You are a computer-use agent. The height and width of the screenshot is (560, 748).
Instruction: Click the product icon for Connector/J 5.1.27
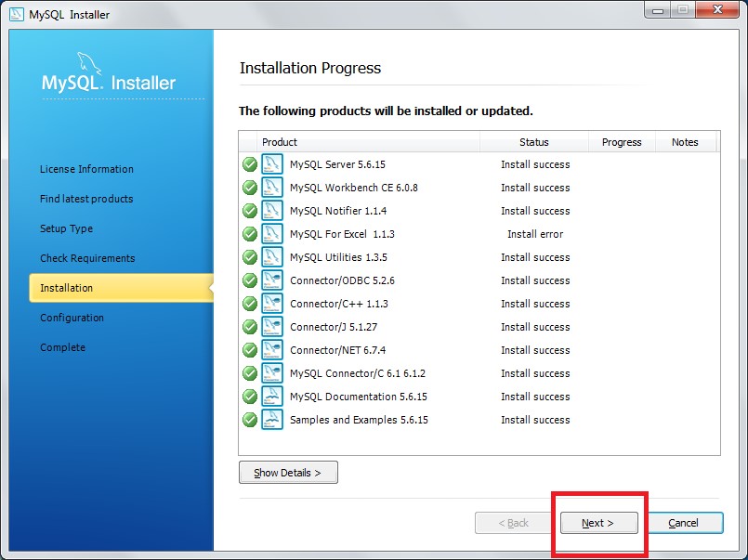(x=272, y=327)
